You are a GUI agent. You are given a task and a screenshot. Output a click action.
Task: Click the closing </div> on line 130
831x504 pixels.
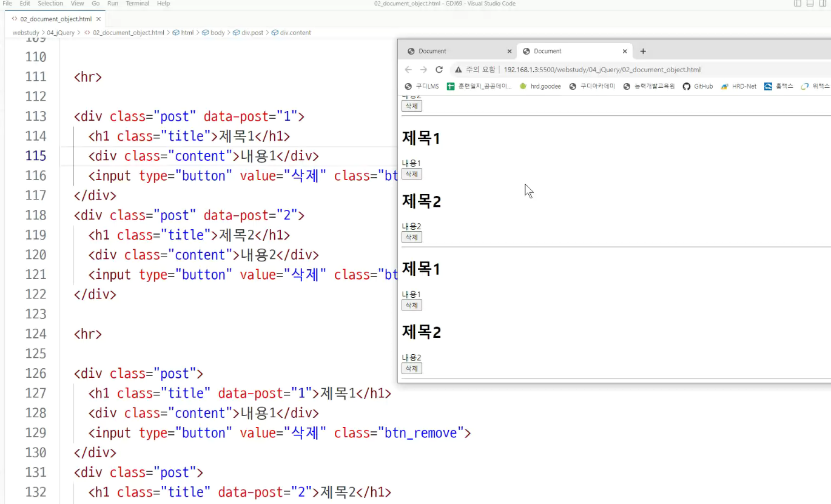[x=95, y=452]
